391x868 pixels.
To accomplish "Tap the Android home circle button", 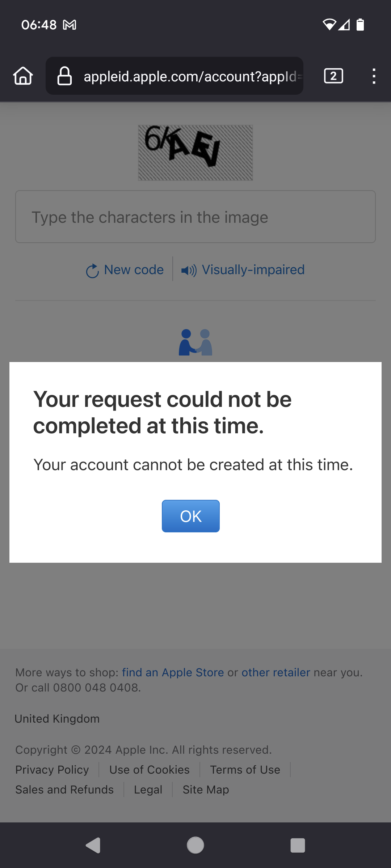I will point(195,846).
